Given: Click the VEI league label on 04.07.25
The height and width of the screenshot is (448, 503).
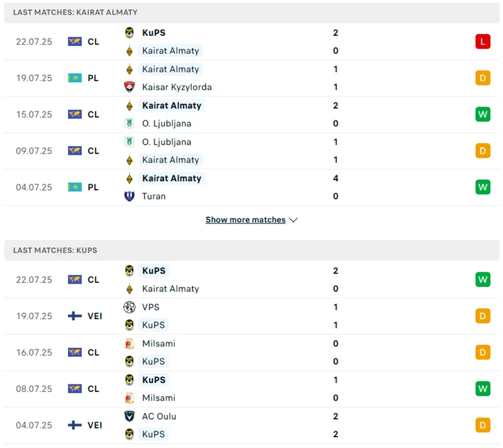Looking at the screenshot, I should pos(95,425).
